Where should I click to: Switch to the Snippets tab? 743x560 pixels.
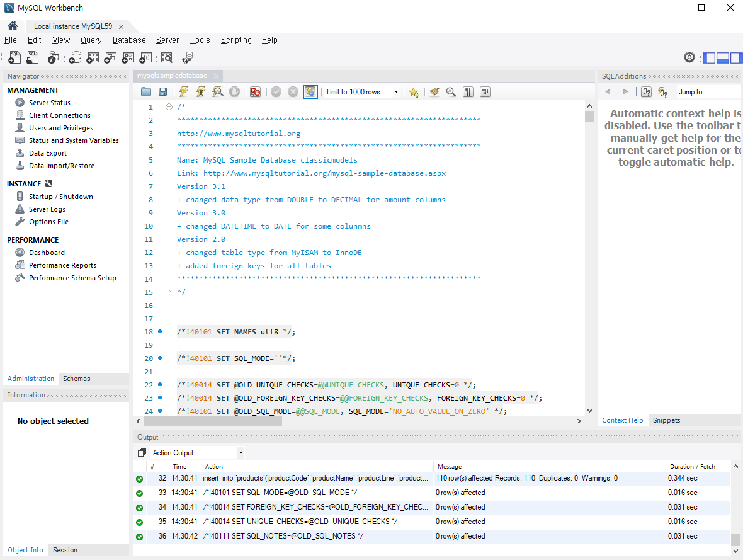pyautogui.click(x=666, y=420)
